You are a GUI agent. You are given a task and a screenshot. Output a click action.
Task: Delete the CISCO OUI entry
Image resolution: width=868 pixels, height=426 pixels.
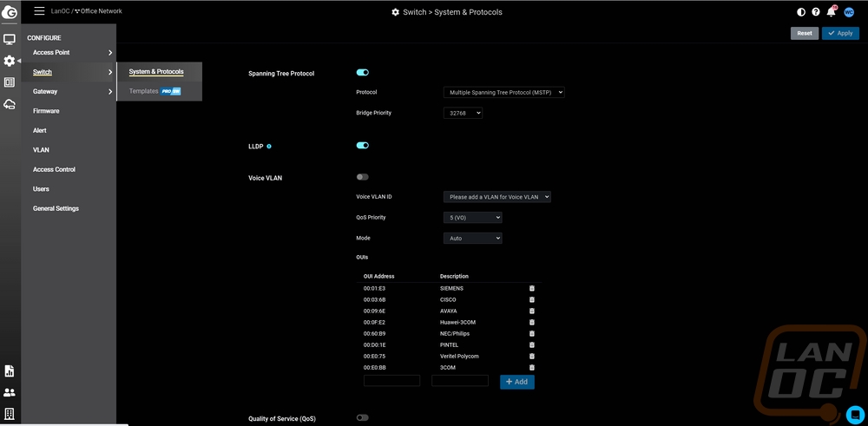click(x=531, y=299)
